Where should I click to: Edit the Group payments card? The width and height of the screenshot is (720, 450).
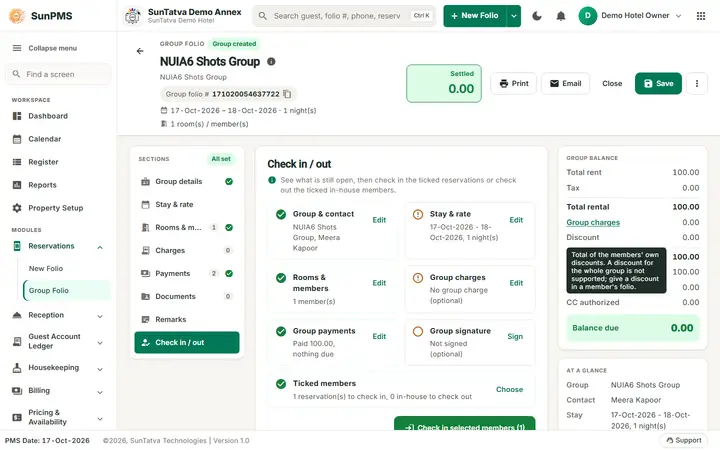pos(379,337)
